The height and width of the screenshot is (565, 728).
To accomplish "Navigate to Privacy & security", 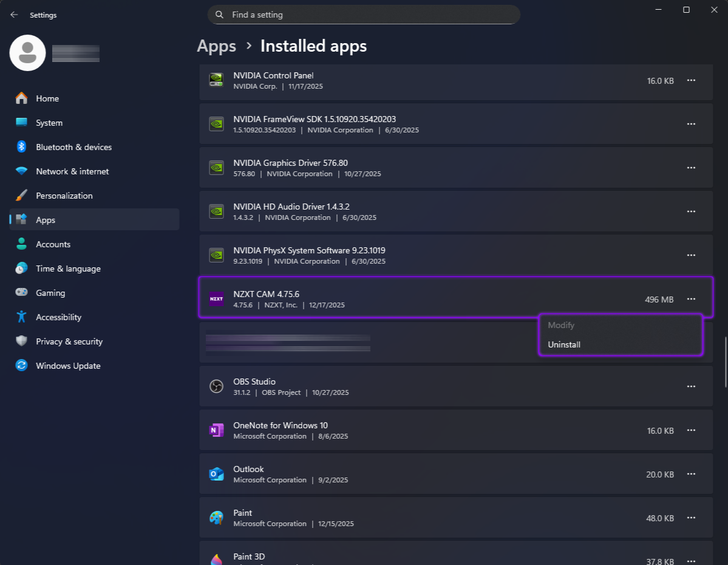I will [x=69, y=341].
